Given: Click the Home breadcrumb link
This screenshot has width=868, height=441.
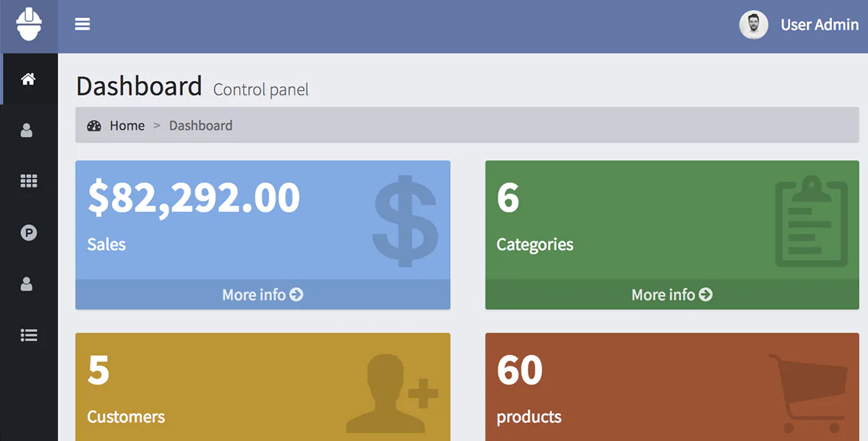Looking at the screenshot, I should coord(127,126).
